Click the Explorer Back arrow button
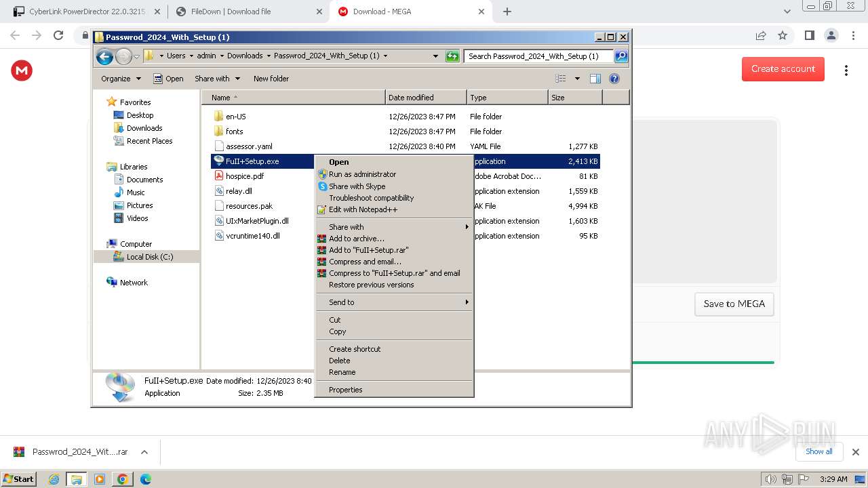Viewport: 868px width, 488px height. (x=104, y=57)
